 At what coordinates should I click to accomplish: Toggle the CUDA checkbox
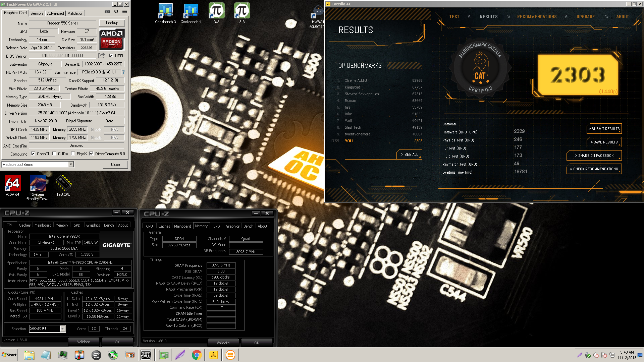[x=54, y=154]
